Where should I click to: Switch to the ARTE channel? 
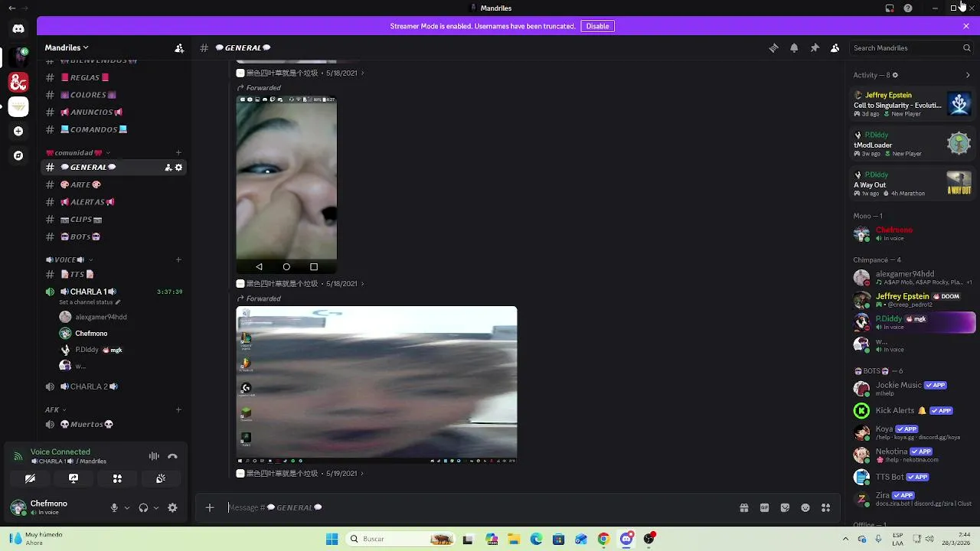(x=113, y=184)
